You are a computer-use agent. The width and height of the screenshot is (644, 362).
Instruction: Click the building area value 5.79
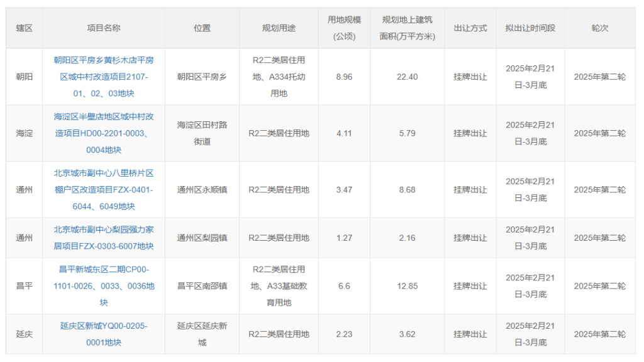[407, 133]
